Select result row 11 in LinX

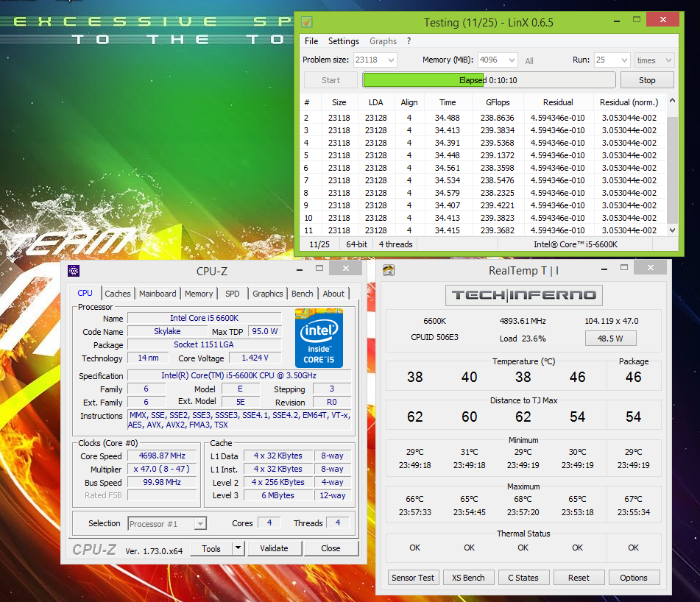pyautogui.click(x=483, y=230)
